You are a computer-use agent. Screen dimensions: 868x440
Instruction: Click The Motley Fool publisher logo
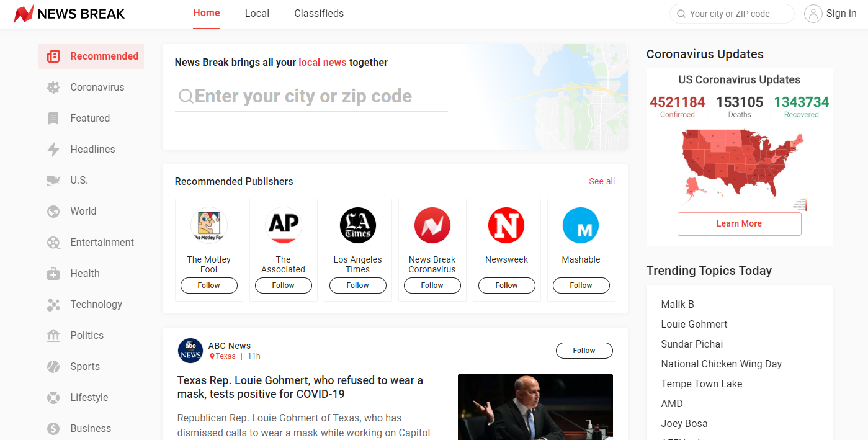209,225
